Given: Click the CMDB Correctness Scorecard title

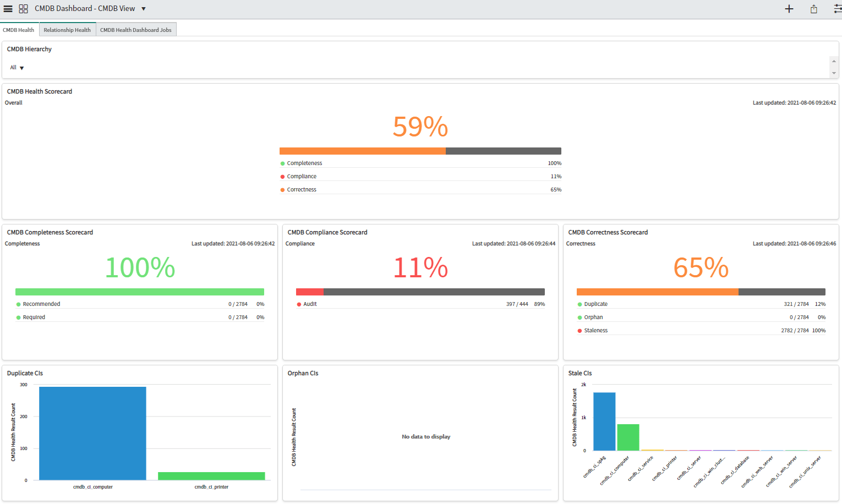Looking at the screenshot, I should tap(608, 233).
